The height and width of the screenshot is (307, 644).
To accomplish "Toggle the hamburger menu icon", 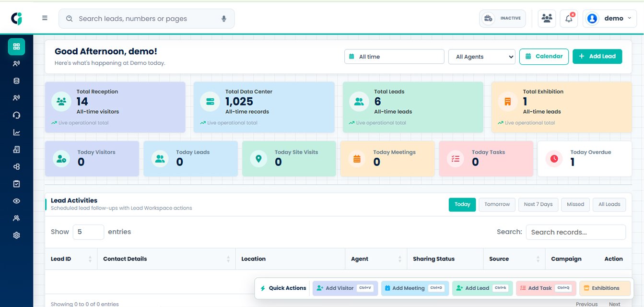I will tap(45, 18).
